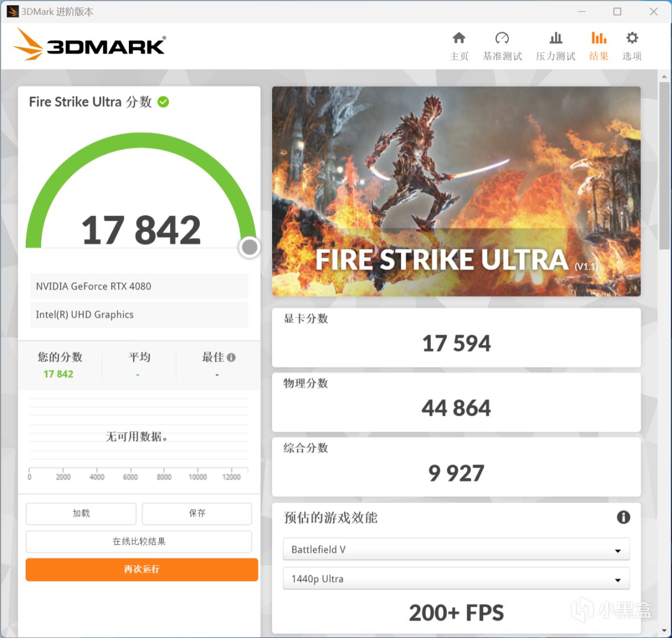The image size is (672, 638).
Task: Open the 主页 home tab
Action: tap(459, 46)
